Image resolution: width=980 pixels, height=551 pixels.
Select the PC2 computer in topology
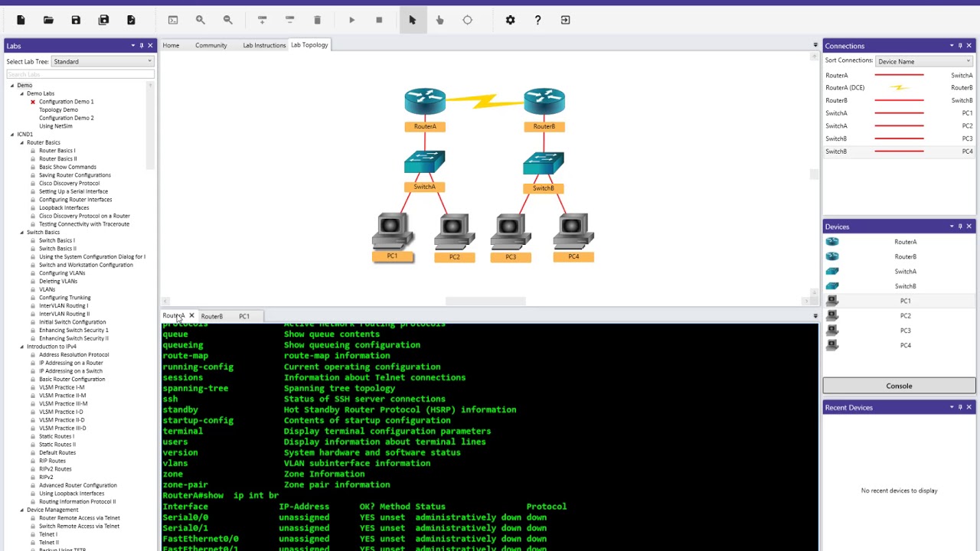pyautogui.click(x=454, y=230)
